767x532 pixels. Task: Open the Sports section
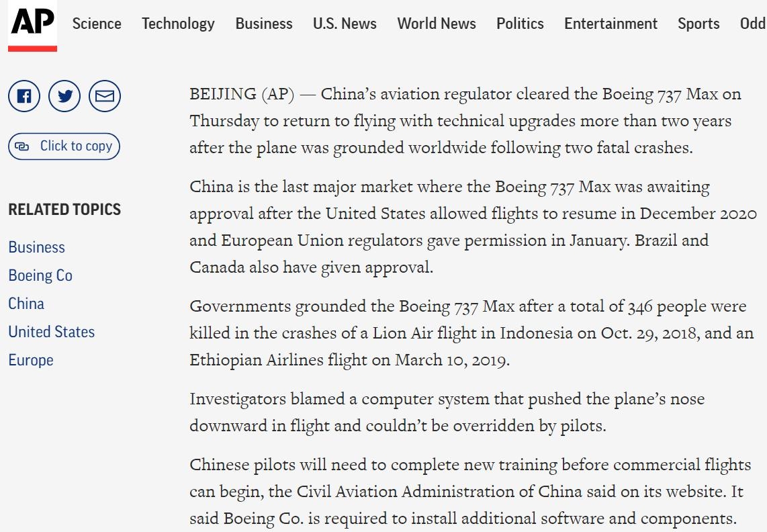(x=698, y=24)
